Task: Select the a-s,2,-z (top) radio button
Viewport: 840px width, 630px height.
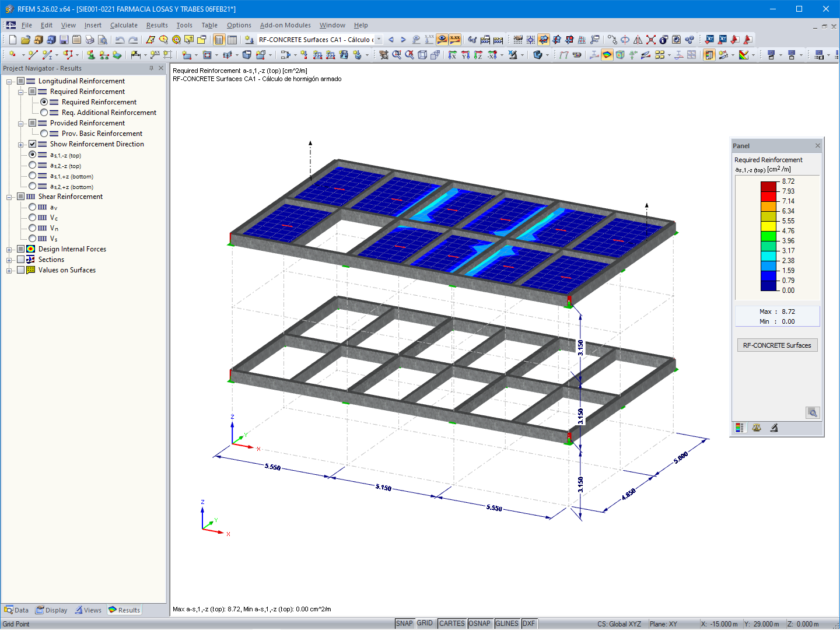Action: tap(33, 165)
